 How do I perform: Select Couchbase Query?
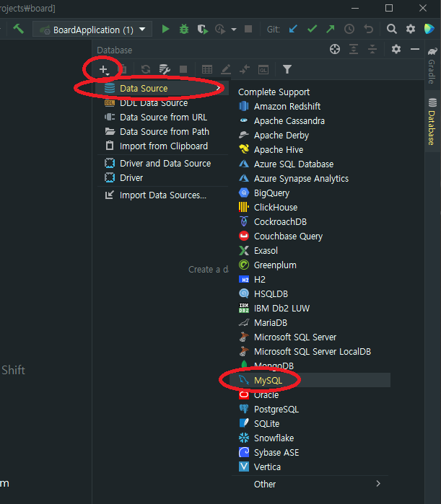pyautogui.click(x=311, y=236)
